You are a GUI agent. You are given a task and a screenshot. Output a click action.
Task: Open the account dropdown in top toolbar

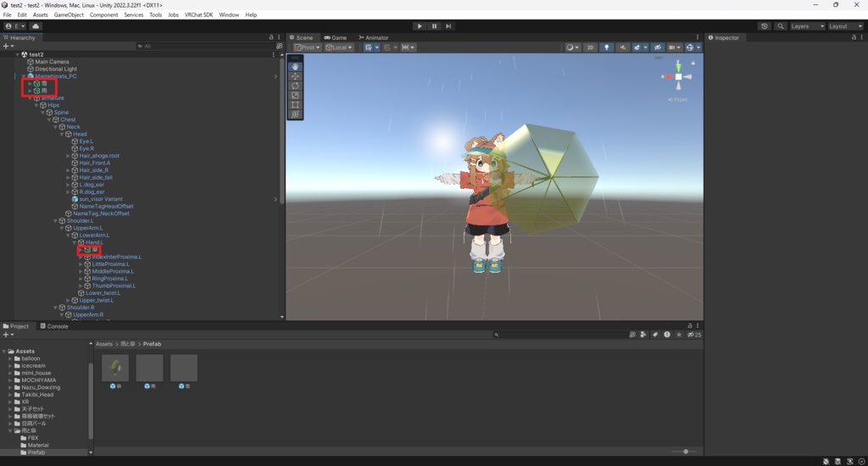[15, 26]
